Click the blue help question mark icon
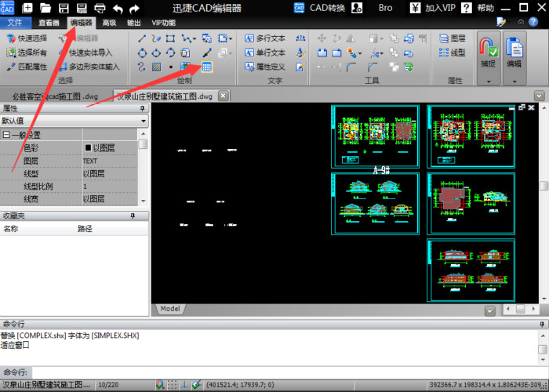Image resolution: width=549 pixels, height=392 pixels. point(533,22)
